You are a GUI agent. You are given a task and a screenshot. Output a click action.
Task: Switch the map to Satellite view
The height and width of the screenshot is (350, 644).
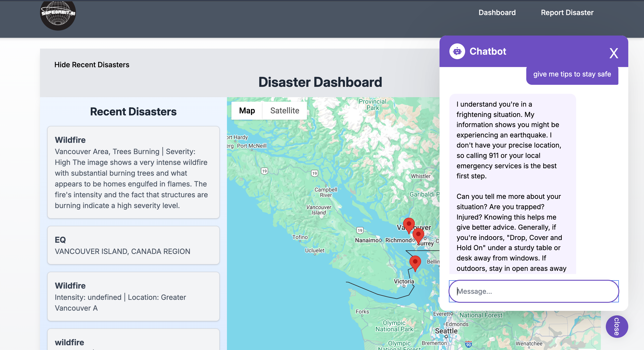[284, 111]
